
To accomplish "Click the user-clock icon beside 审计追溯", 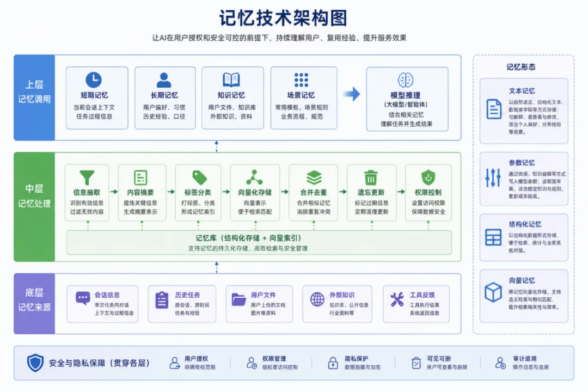I will (x=500, y=363).
